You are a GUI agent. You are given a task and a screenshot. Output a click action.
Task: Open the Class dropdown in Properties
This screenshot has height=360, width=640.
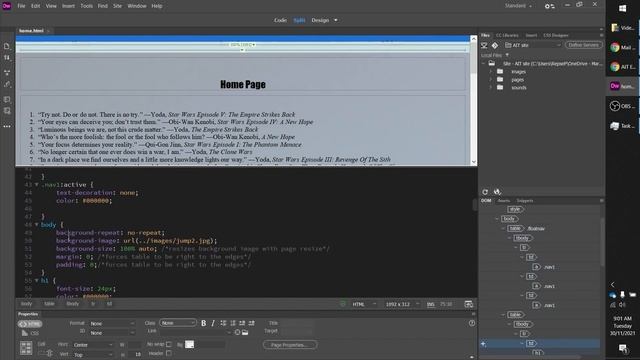click(178, 323)
